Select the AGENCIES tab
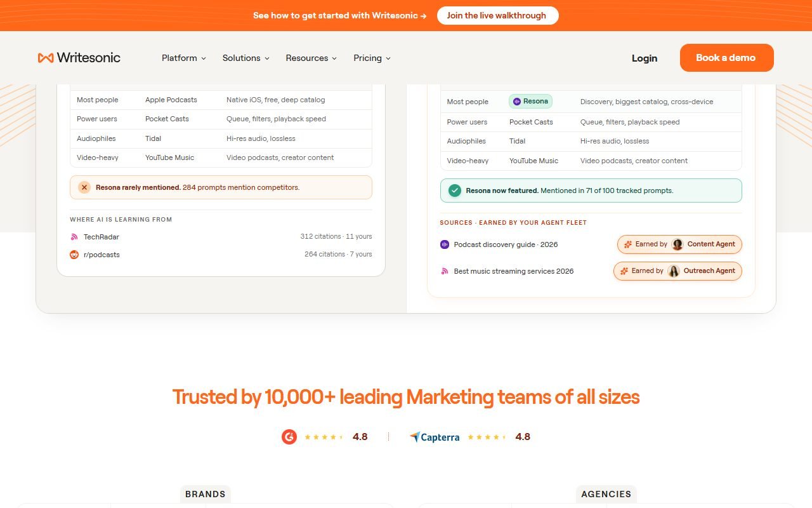Screen dimensions: 812x508 tap(606, 494)
